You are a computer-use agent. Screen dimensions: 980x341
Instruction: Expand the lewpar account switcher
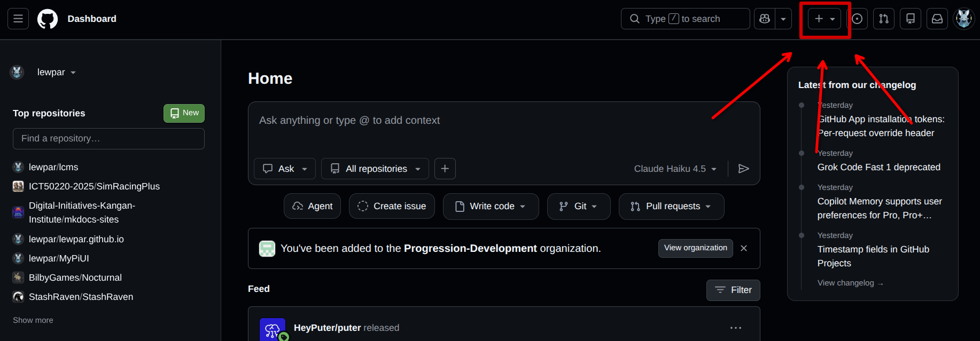pos(57,72)
